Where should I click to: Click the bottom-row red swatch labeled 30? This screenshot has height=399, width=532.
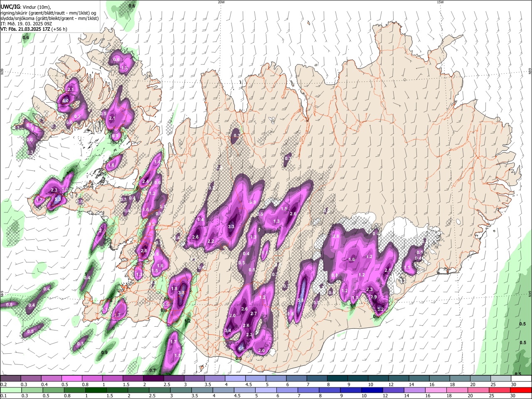pos(521,390)
